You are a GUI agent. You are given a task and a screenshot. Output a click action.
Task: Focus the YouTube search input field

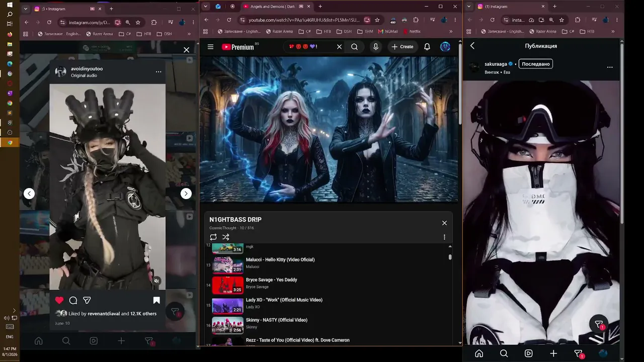(x=311, y=47)
